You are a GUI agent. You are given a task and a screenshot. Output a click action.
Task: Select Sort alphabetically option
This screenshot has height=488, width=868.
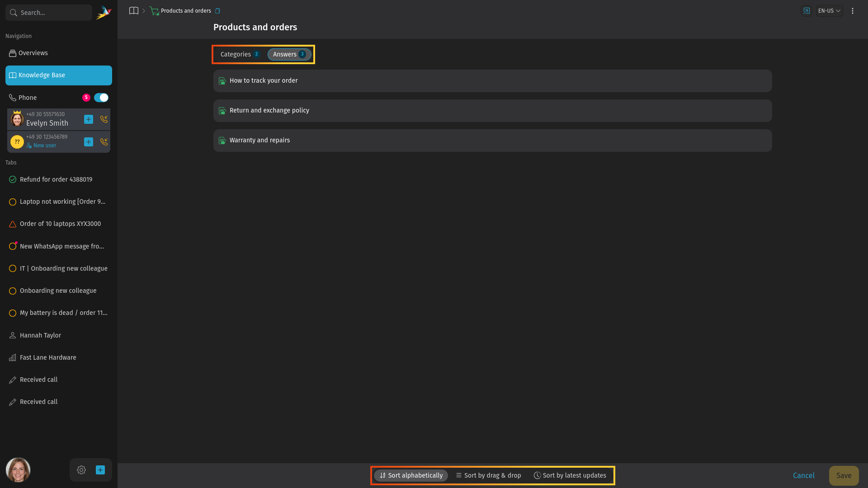coord(411,475)
